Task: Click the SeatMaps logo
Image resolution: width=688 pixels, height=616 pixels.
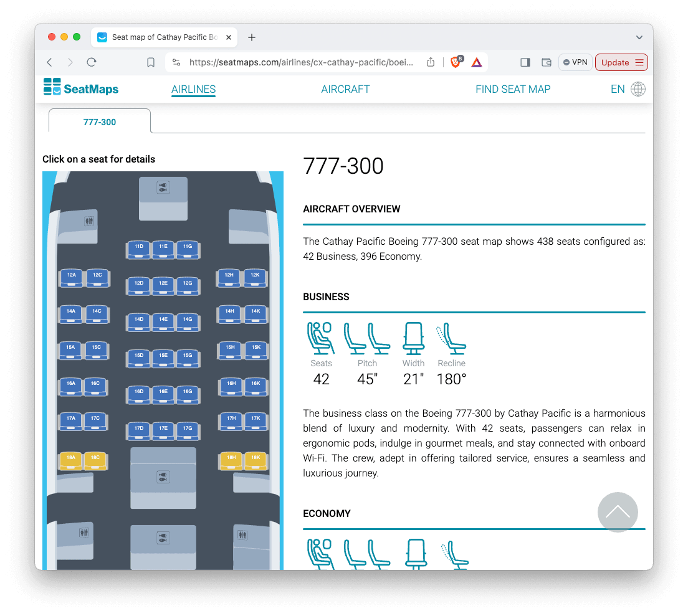Action: pos(81,87)
